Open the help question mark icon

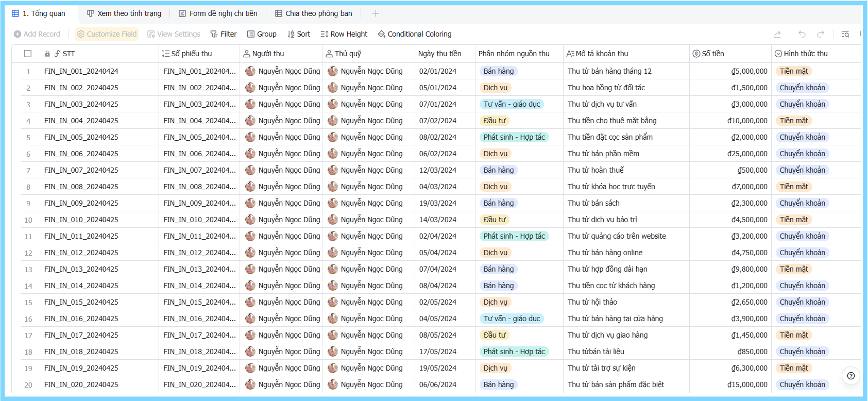(x=851, y=376)
